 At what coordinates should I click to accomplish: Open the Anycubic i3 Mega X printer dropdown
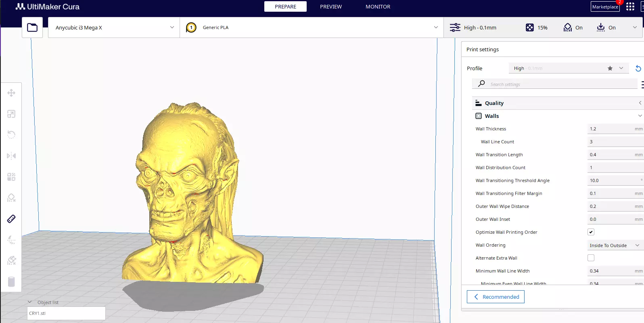114,27
